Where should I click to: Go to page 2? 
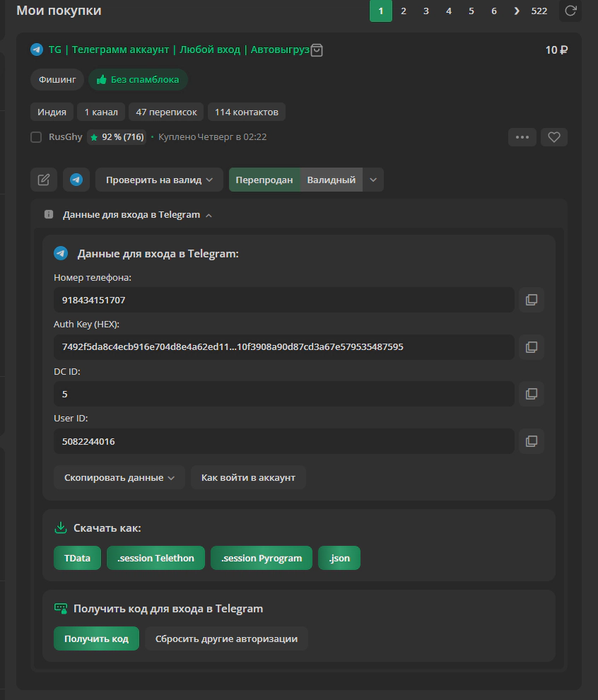pyautogui.click(x=404, y=11)
